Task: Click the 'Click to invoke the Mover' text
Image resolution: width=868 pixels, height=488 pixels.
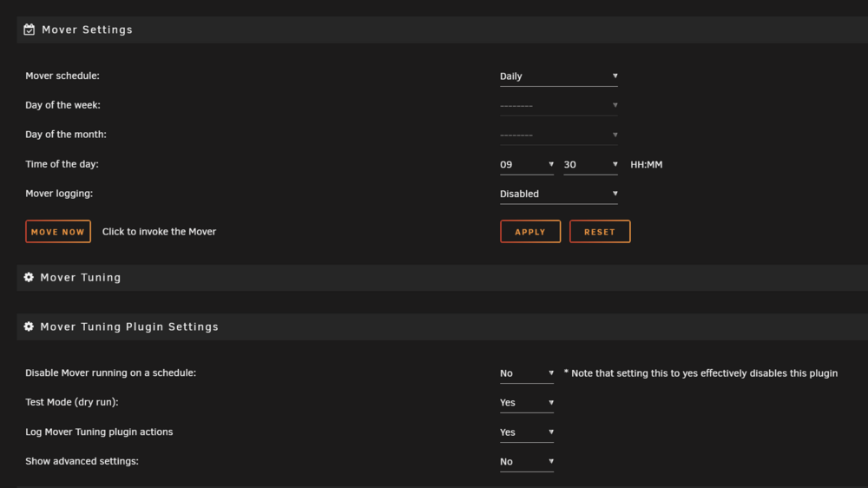Action: click(x=160, y=232)
